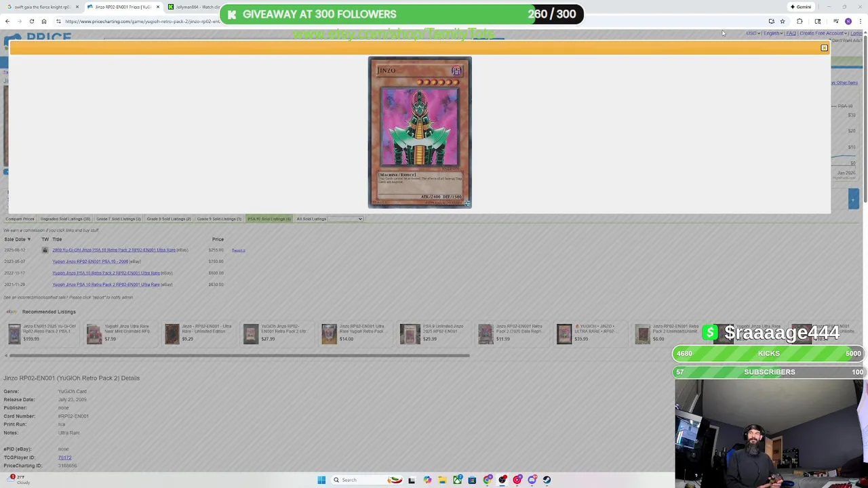Open OBS Studio taskbar icon
Viewport: 868px width, 488px height.
[502, 480]
